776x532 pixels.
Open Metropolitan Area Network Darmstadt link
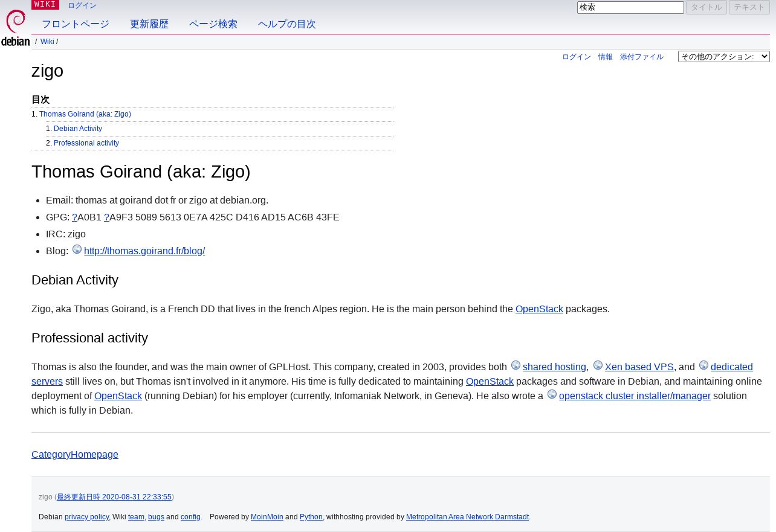click(467, 517)
